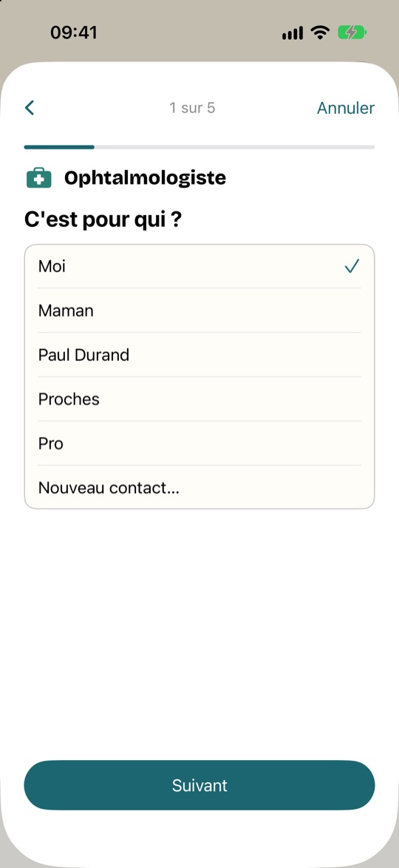Tap the checkmark next to Moi

pyautogui.click(x=352, y=266)
